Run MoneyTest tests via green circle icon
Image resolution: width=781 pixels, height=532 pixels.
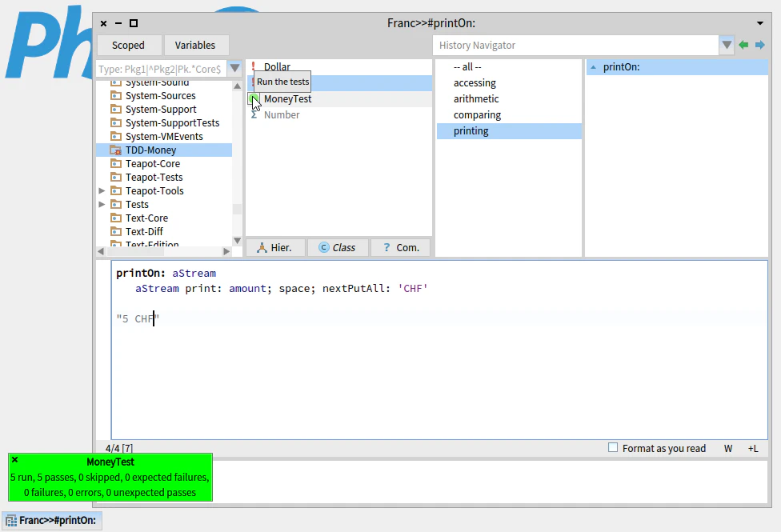coord(254,98)
